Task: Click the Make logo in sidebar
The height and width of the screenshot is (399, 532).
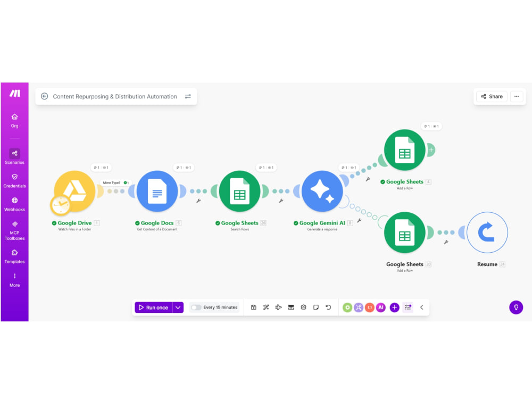Action: coord(14,93)
